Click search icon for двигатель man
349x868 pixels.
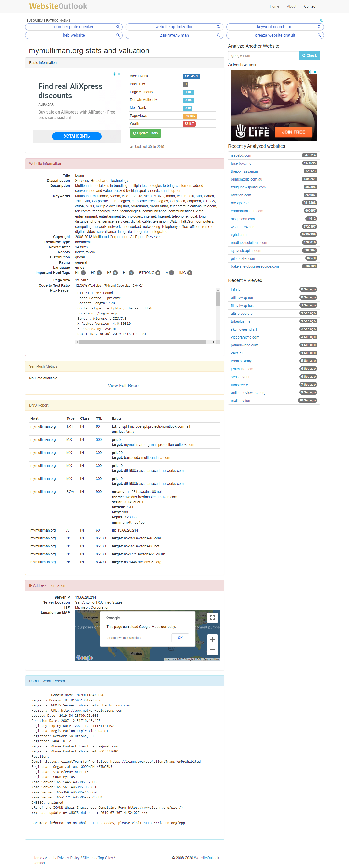pos(218,35)
